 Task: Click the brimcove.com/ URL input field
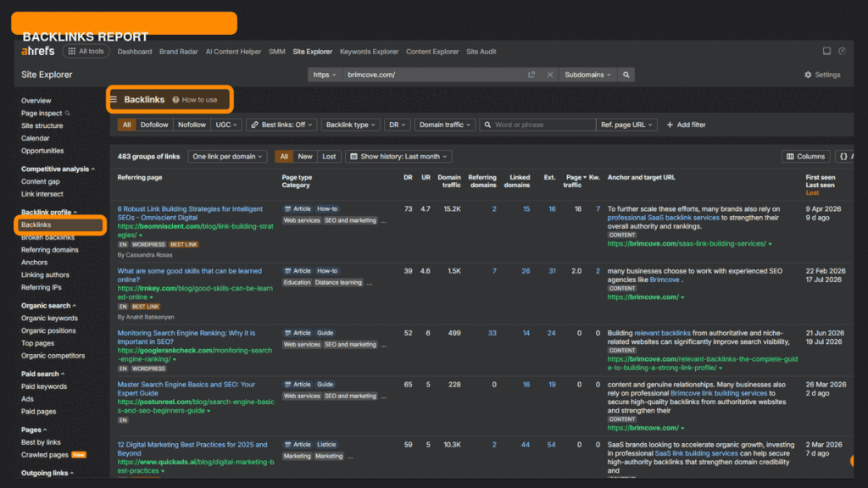(x=435, y=75)
